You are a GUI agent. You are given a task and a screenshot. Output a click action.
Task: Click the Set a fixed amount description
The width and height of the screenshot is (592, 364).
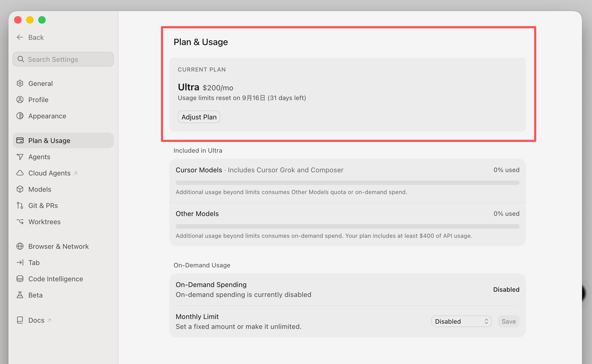click(239, 327)
